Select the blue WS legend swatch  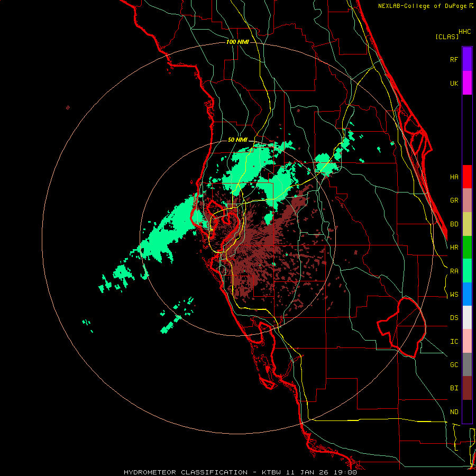pyautogui.click(x=467, y=294)
